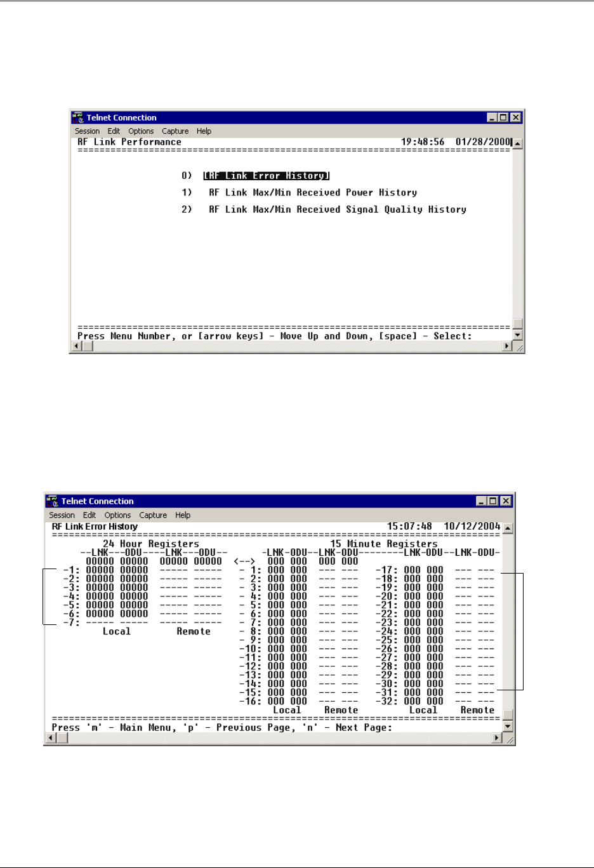Click scroll-down arrow in upper Telnet window
594x868 pixels.
tap(518, 335)
